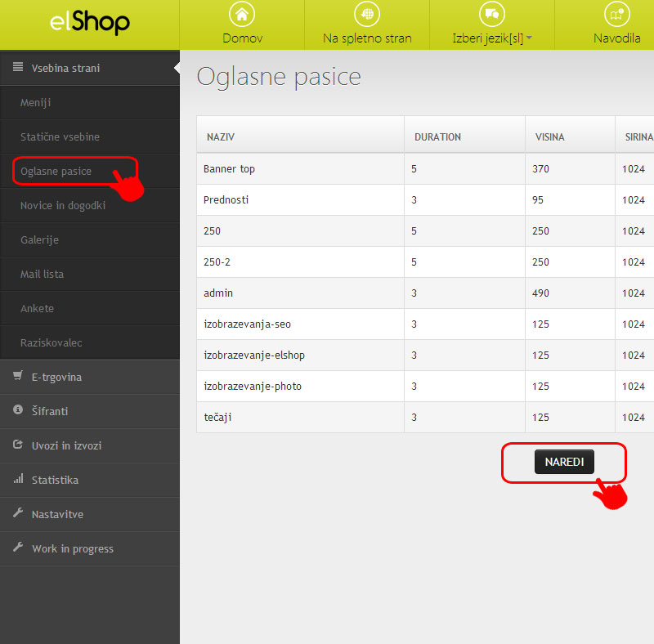
Task: Expand the Nastavitve section
Action: tap(90, 514)
